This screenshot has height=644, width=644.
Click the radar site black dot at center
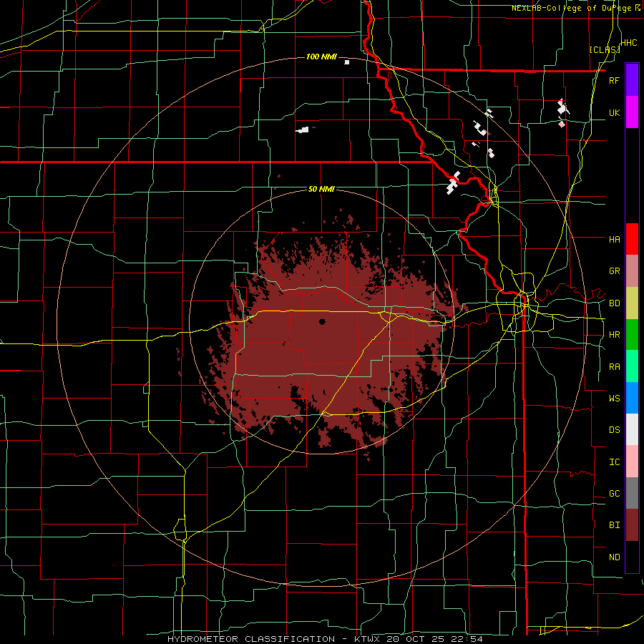[x=322, y=322]
